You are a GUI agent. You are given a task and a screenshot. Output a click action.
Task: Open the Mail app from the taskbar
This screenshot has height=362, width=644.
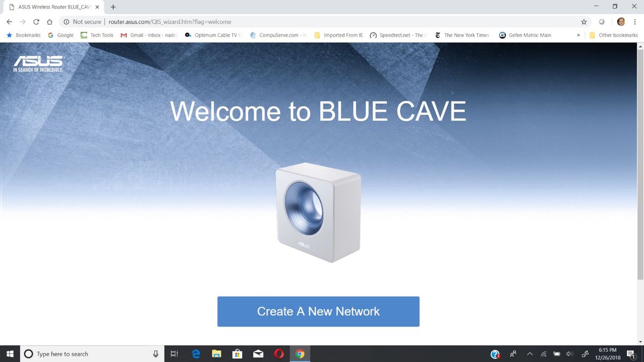point(258,353)
